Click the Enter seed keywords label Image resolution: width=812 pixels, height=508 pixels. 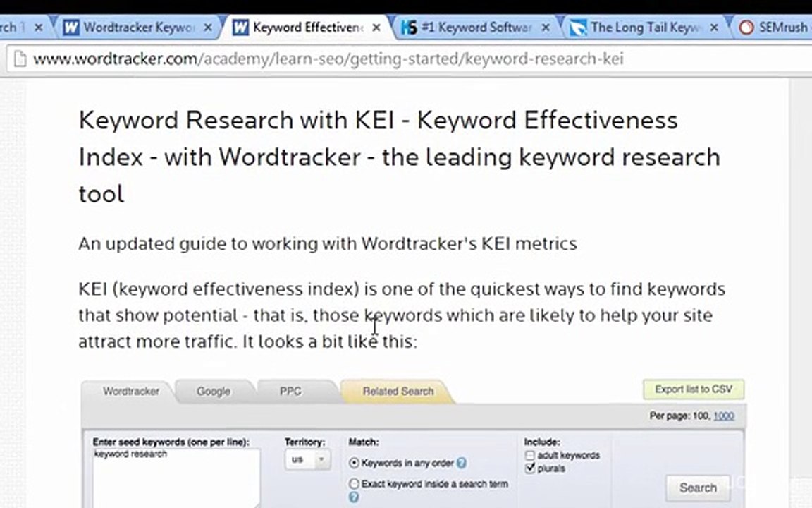click(171, 442)
